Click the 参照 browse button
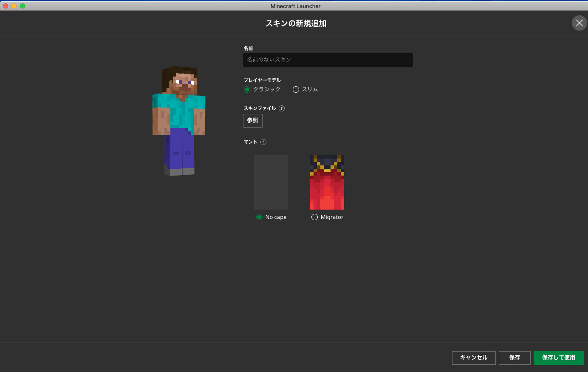This screenshot has width=588, height=372. 253,121
